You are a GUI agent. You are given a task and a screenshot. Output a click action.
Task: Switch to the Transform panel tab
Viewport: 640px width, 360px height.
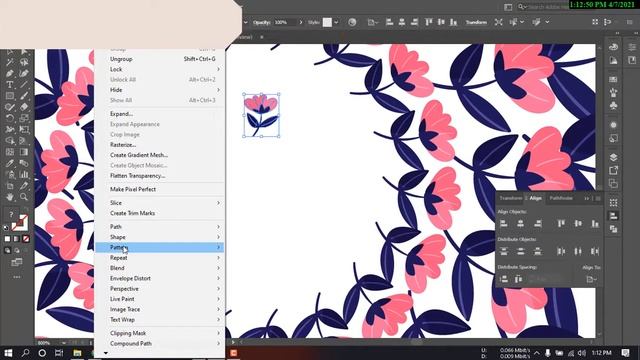[x=511, y=198]
